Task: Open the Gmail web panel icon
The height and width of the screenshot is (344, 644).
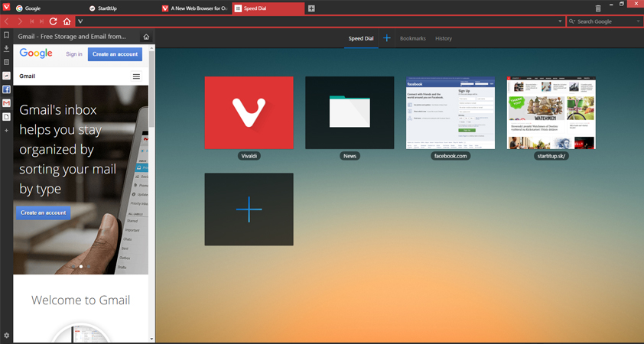Action: [7, 103]
